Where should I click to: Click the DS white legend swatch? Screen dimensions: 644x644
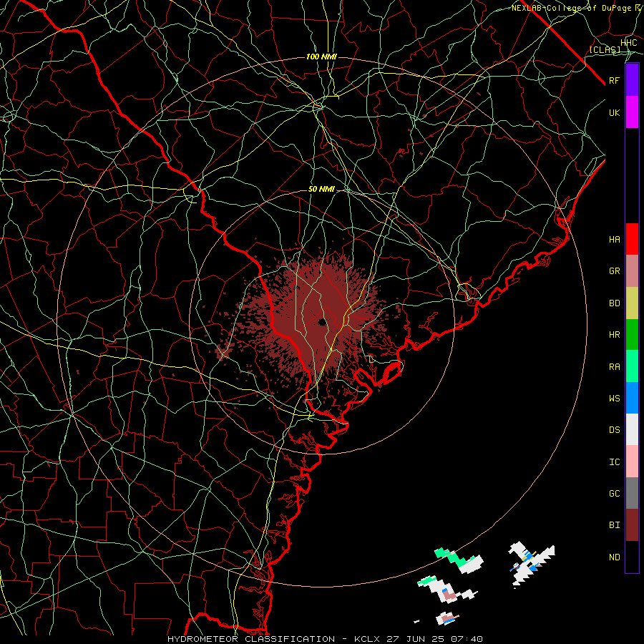click(x=632, y=429)
